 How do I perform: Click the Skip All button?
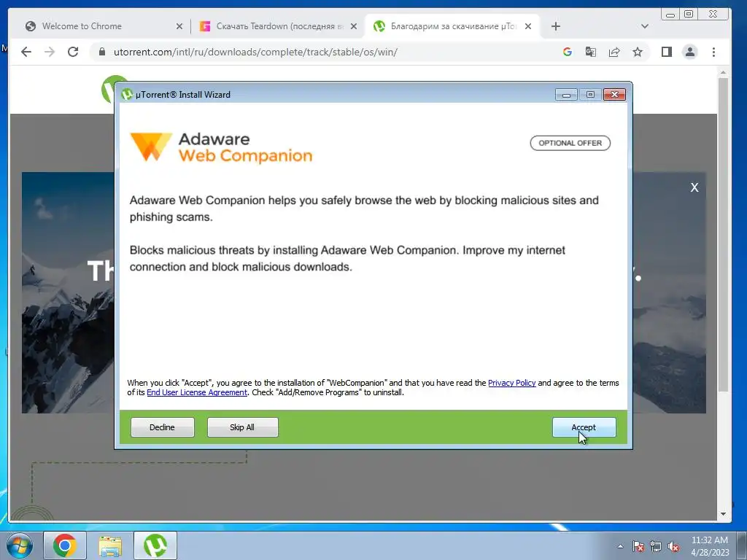pos(242,427)
